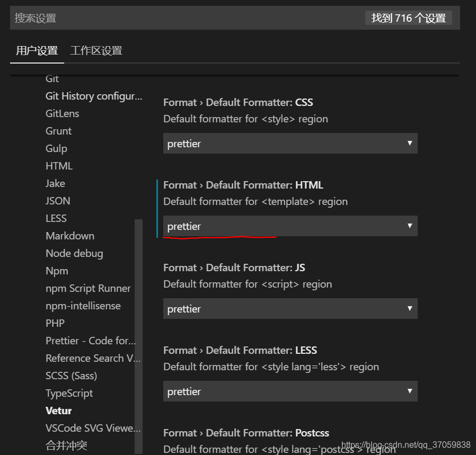The width and height of the screenshot is (476, 455).
Task: Click the settings search input field
Action: pyautogui.click(x=235, y=18)
